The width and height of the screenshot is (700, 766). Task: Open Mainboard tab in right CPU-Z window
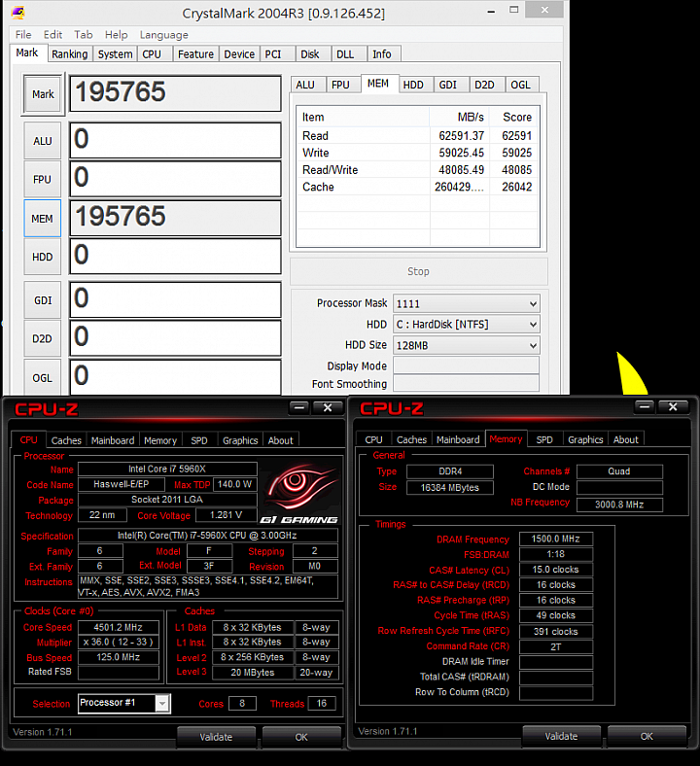click(458, 439)
